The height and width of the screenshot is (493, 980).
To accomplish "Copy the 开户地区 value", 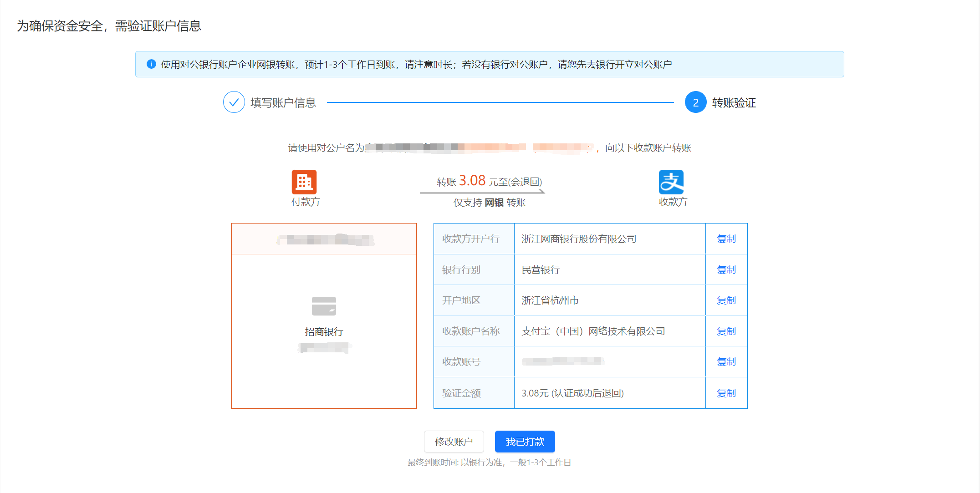I will (726, 300).
